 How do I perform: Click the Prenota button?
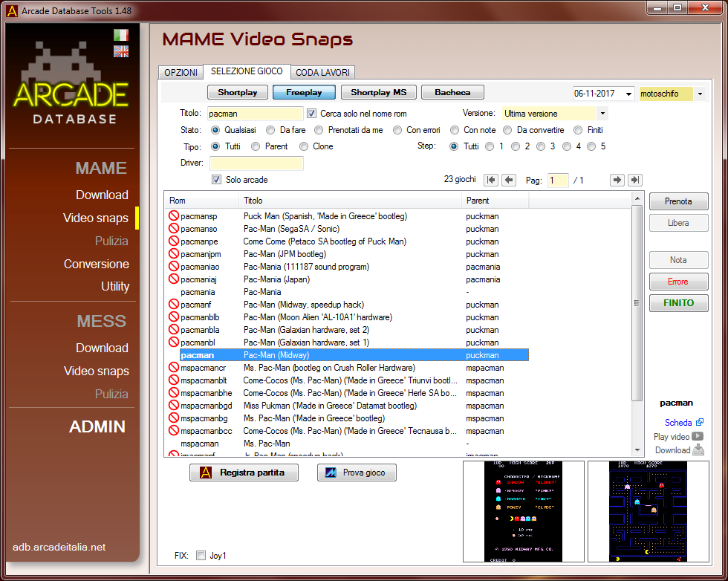pos(678,201)
